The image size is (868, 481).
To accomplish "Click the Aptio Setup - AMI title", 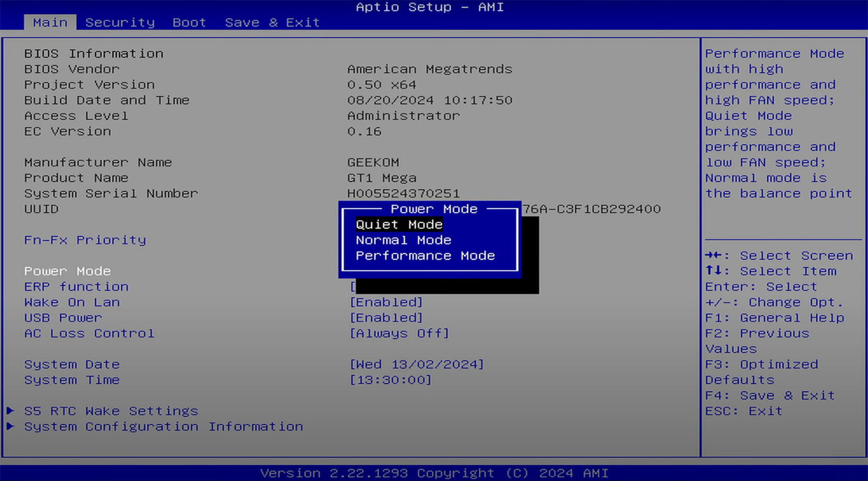I will pos(430,7).
